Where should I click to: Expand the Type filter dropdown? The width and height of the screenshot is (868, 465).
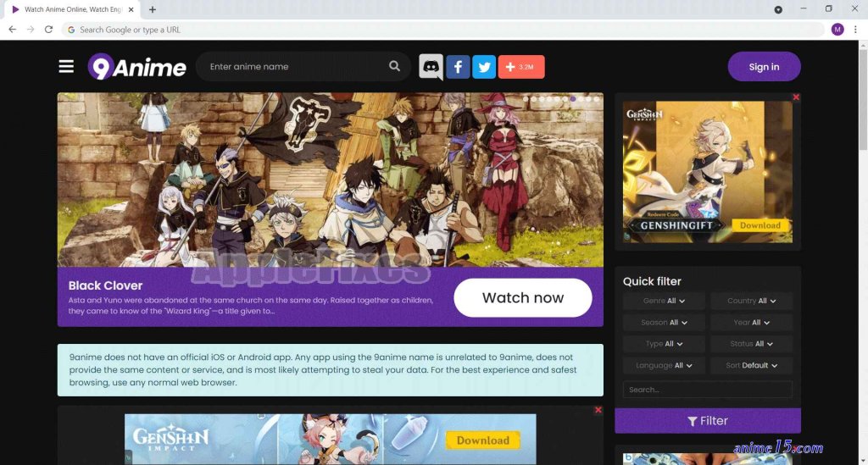(x=664, y=344)
